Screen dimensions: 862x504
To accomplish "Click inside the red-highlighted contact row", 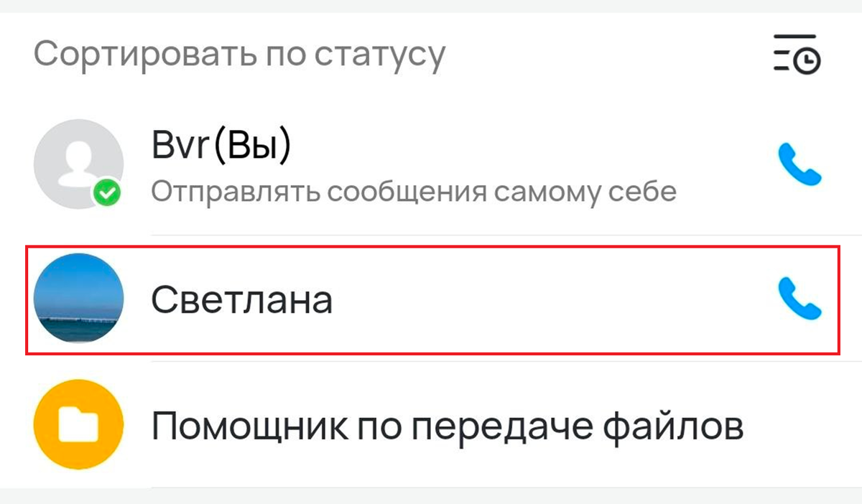I will click(x=431, y=299).
